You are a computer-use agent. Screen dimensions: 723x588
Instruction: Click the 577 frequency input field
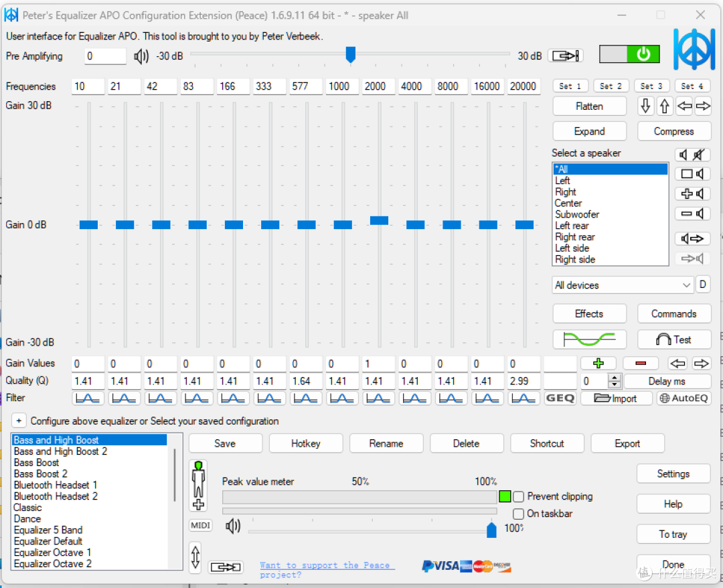pyautogui.click(x=306, y=86)
